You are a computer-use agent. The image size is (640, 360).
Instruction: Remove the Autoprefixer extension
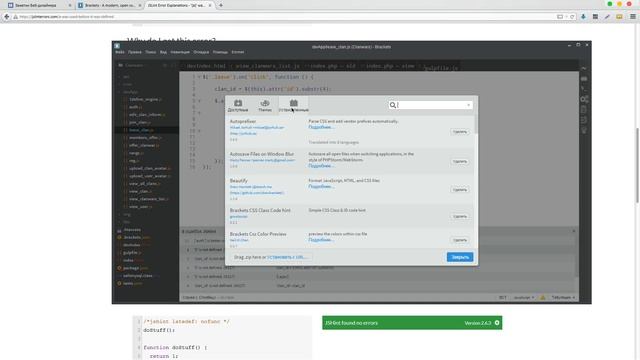[460, 132]
